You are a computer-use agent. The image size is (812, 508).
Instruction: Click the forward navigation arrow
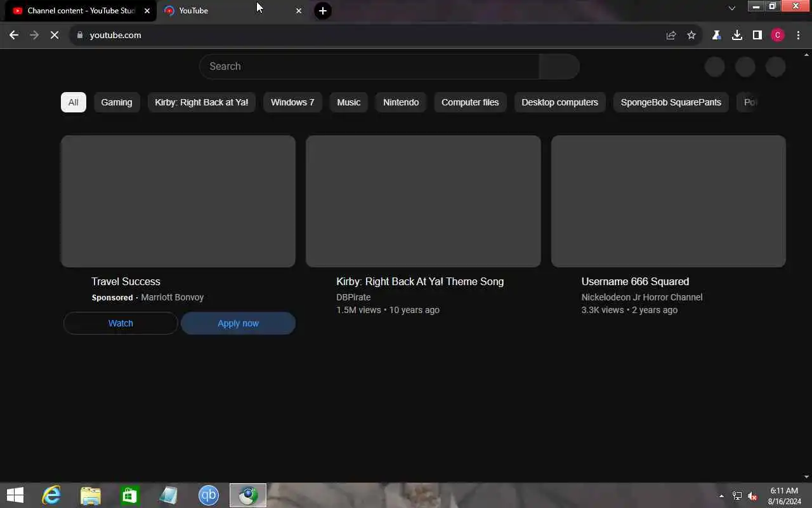pyautogui.click(x=34, y=35)
